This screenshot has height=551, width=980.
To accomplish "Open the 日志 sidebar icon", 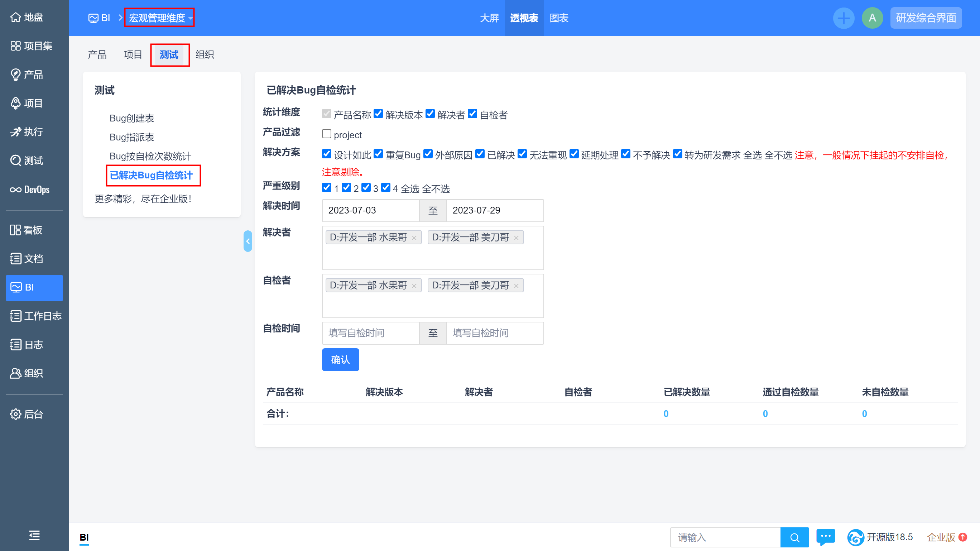I will click(x=15, y=345).
